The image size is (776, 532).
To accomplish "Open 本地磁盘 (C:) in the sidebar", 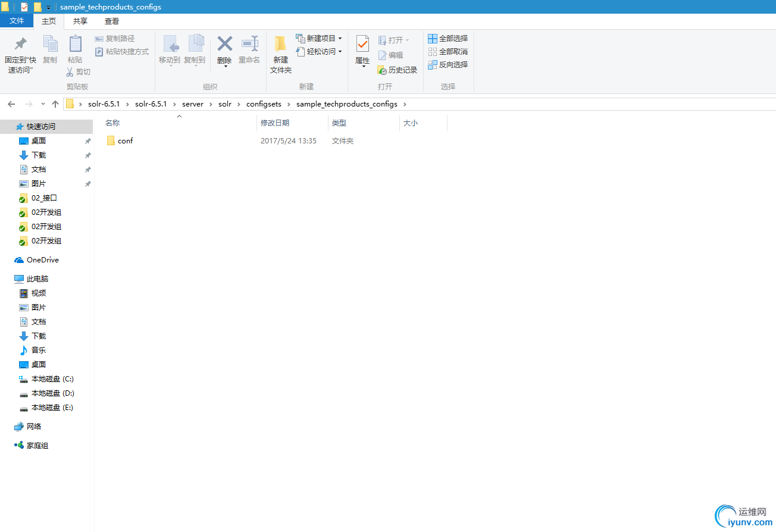I will 46,379.
